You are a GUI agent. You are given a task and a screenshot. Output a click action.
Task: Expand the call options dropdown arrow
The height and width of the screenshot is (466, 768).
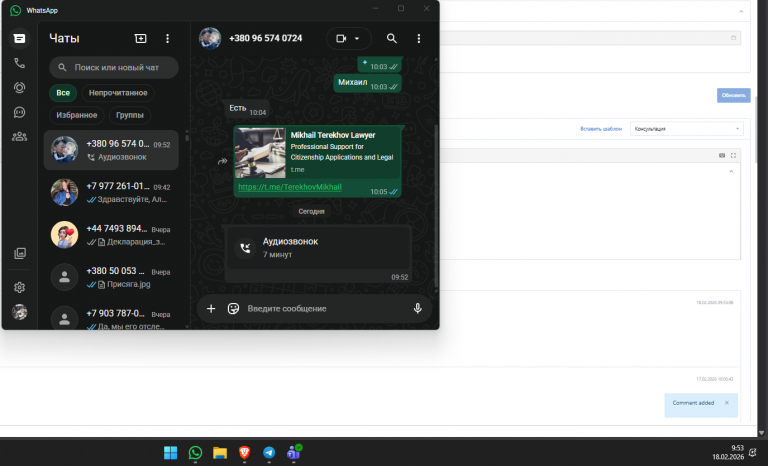357,38
